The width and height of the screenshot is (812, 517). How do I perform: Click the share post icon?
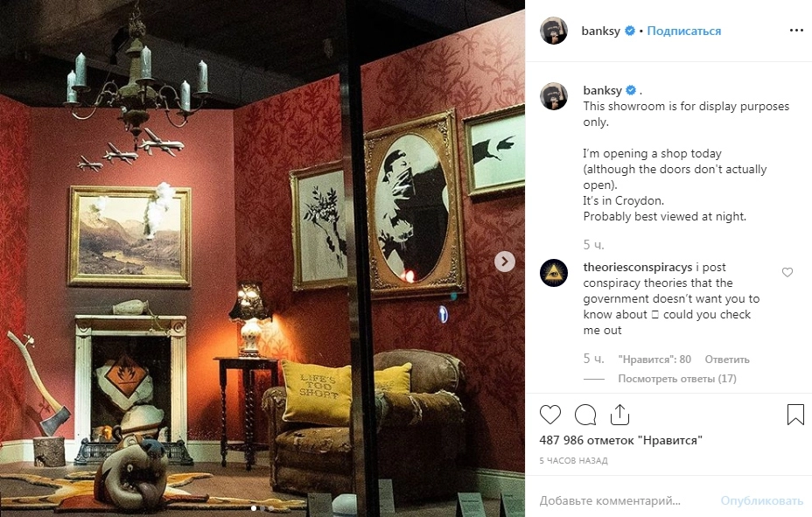pyautogui.click(x=619, y=415)
